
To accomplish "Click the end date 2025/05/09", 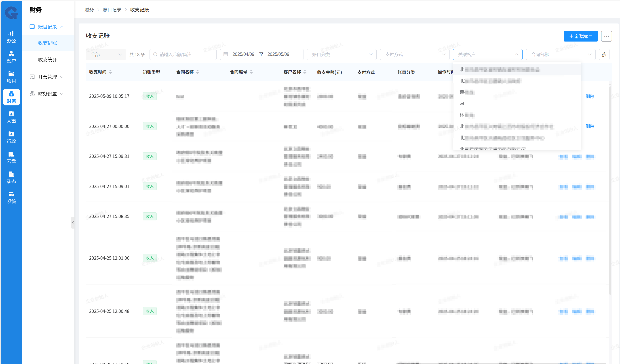I will pyautogui.click(x=278, y=54).
